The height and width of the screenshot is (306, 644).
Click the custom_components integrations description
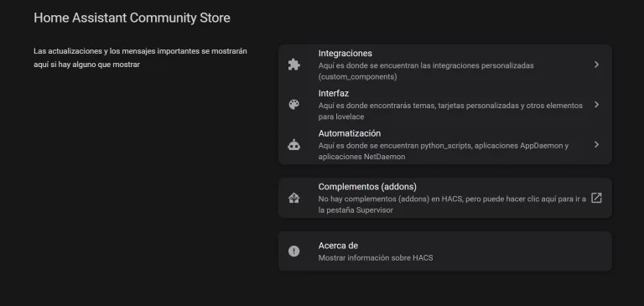[x=426, y=71]
